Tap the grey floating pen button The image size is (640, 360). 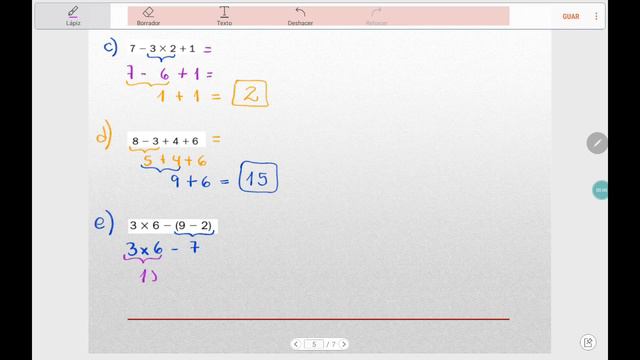click(x=597, y=143)
